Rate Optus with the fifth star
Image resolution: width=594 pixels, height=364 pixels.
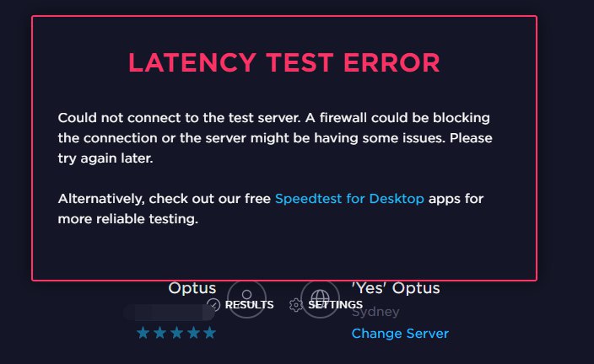coord(209,334)
